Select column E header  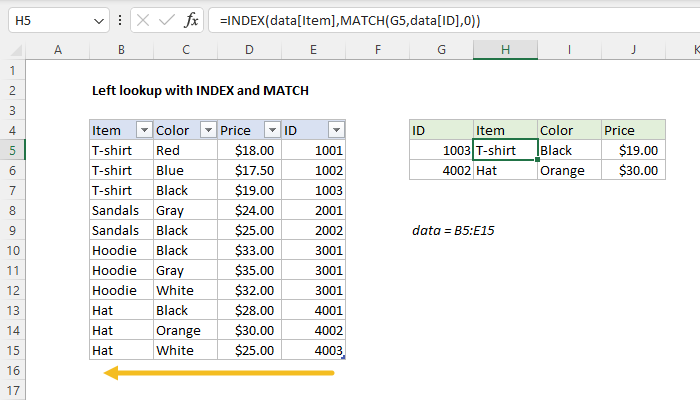point(313,50)
